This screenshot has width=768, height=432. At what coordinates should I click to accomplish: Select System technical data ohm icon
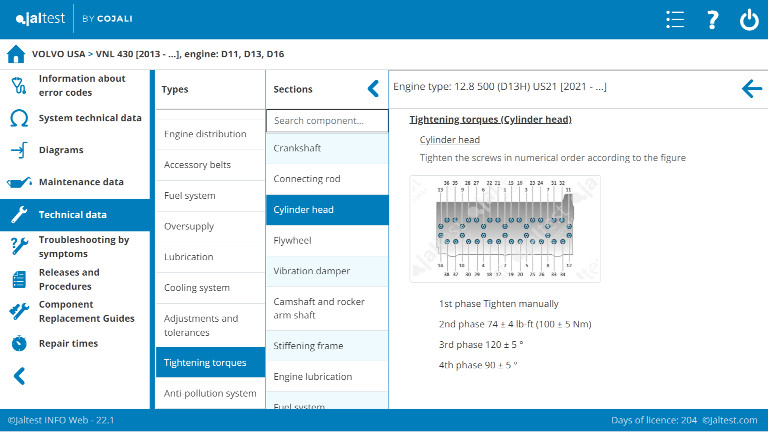[x=18, y=118]
